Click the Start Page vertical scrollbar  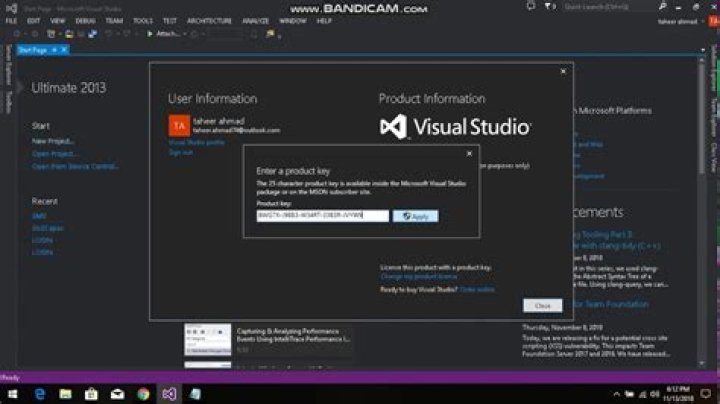point(702,210)
